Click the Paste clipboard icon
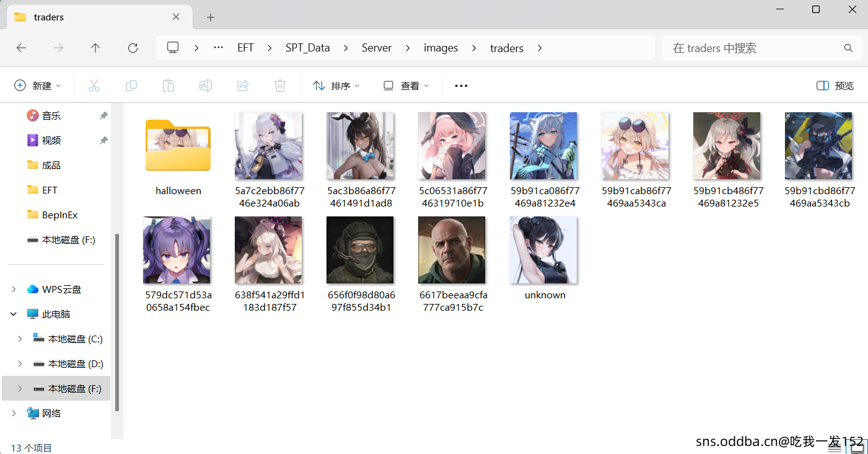Image resolution: width=868 pixels, height=454 pixels. 169,86
